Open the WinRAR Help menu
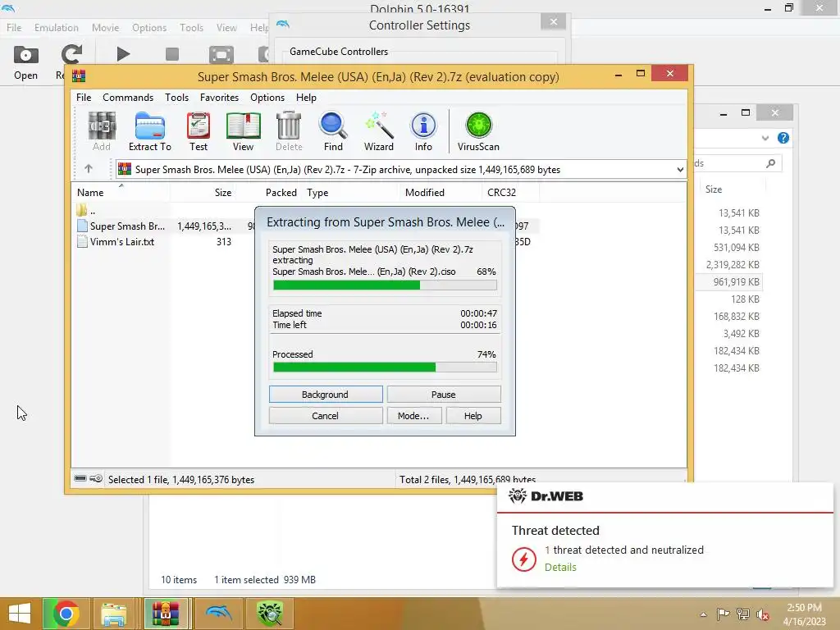Image resolution: width=840 pixels, height=630 pixels. click(307, 98)
